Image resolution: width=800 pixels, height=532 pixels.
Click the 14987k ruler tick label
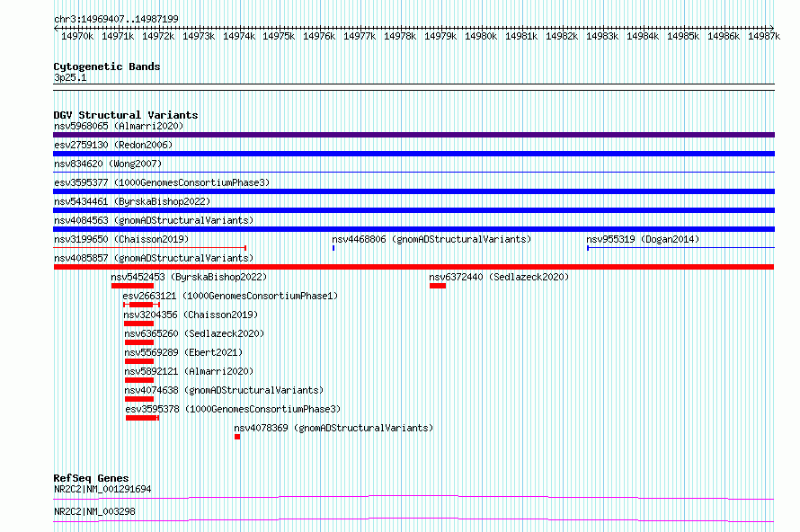pyautogui.click(x=764, y=36)
